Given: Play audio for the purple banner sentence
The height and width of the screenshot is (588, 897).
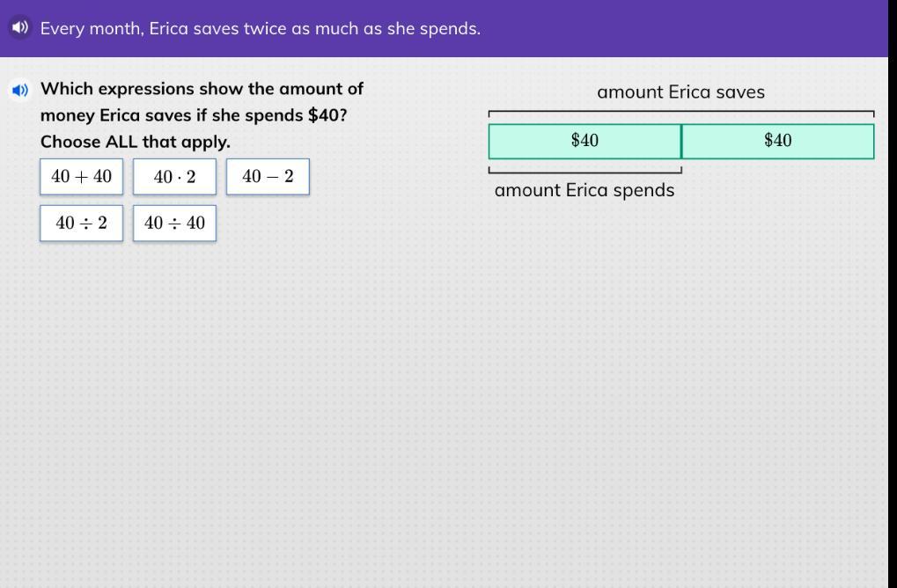Looking at the screenshot, I should click(x=20, y=28).
